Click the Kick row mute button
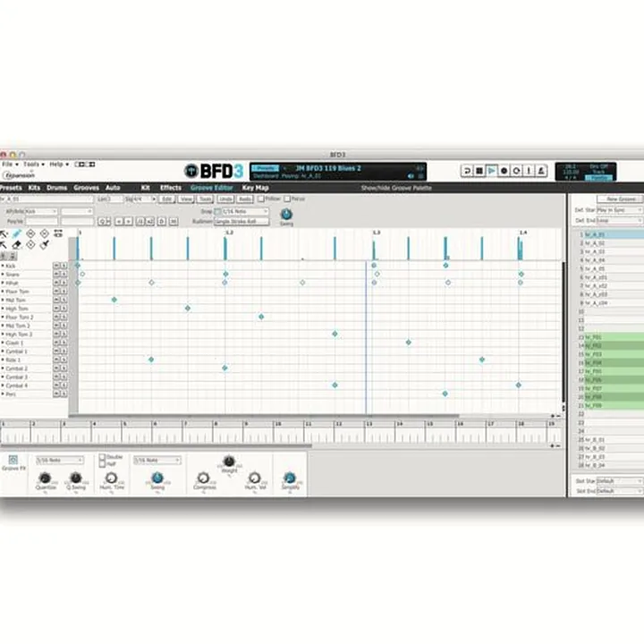644x644 pixels. 56,266
